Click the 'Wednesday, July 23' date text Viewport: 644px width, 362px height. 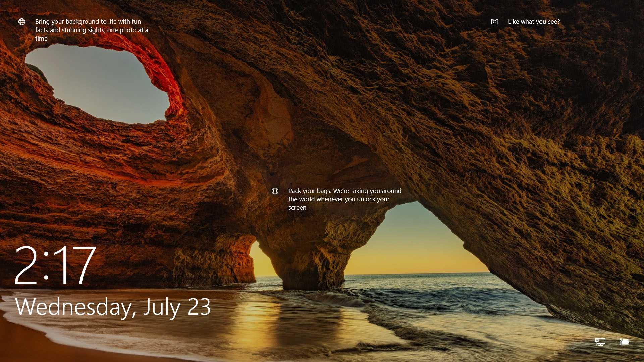(113, 307)
